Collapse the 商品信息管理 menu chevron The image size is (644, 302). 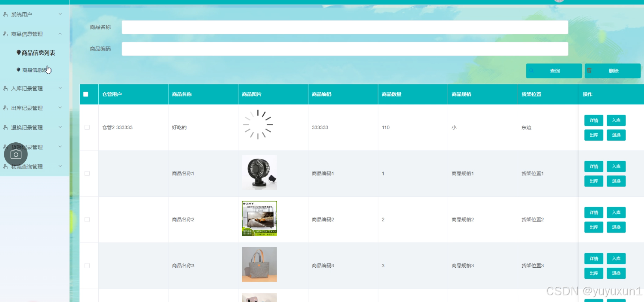(60, 34)
